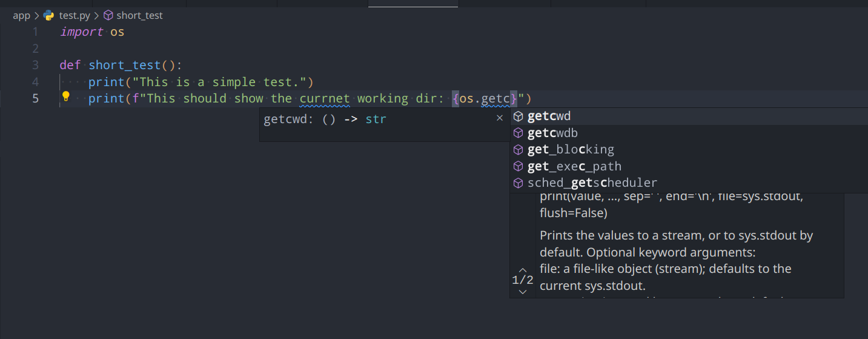868x339 pixels.
Task: Choose get_blocking from suggestions list
Action: tap(688, 149)
